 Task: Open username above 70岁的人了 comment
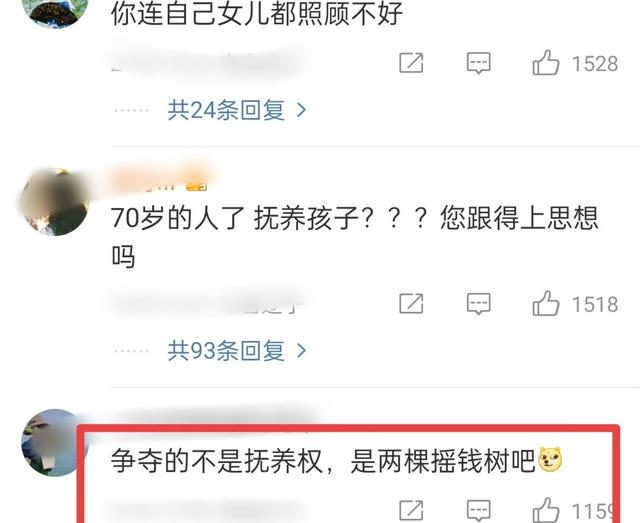pyautogui.click(x=159, y=182)
